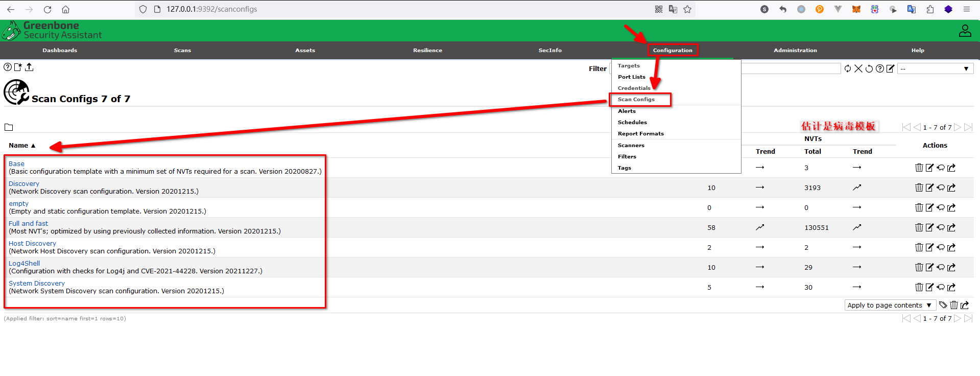The height and width of the screenshot is (376, 980).
Task: Open the Scans menu in navigation bar
Action: click(182, 50)
